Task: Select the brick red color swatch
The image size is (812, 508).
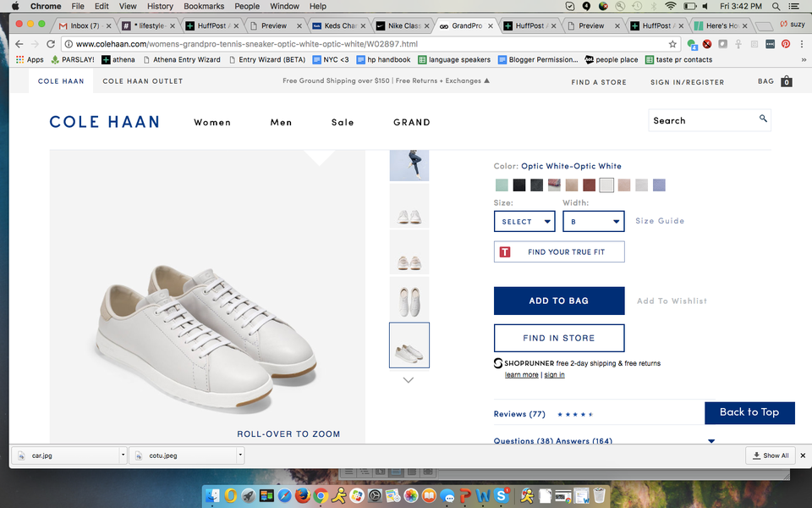Action: (x=589, y=185)
